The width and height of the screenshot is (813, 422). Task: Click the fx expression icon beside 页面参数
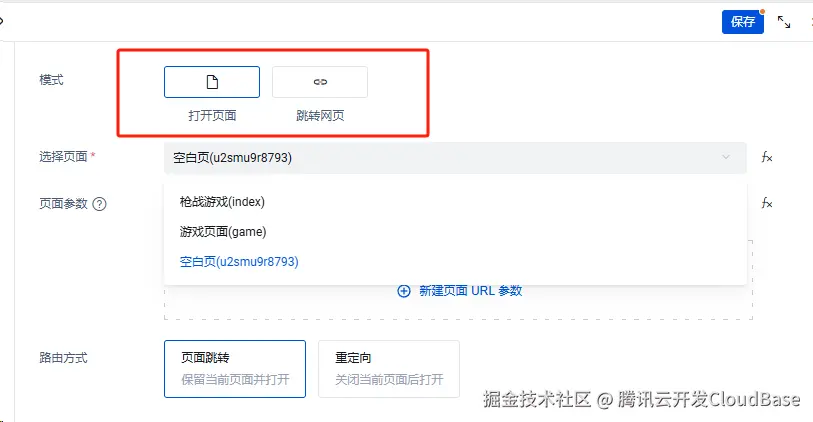coord(767,203)
